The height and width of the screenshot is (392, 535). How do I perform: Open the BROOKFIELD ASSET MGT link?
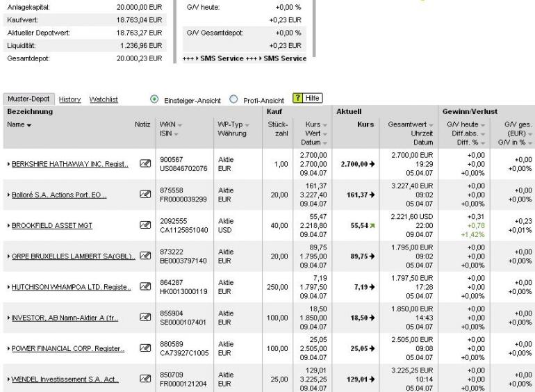[52, 225]
